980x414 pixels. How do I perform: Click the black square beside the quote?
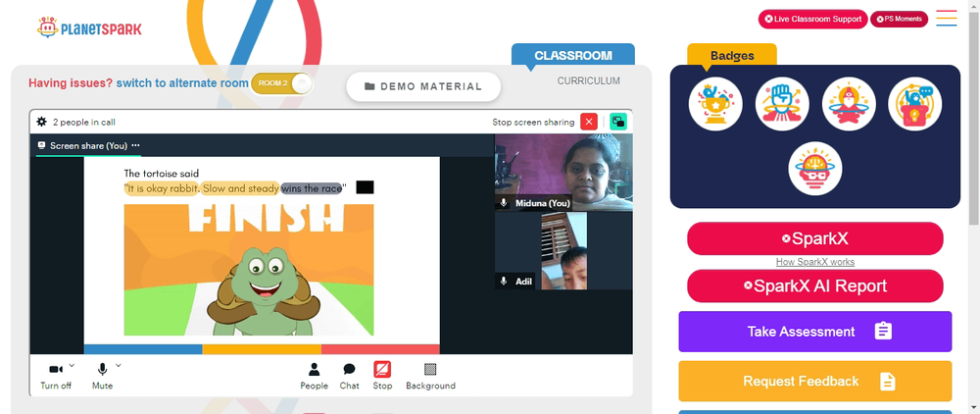[x=365, y=187]
